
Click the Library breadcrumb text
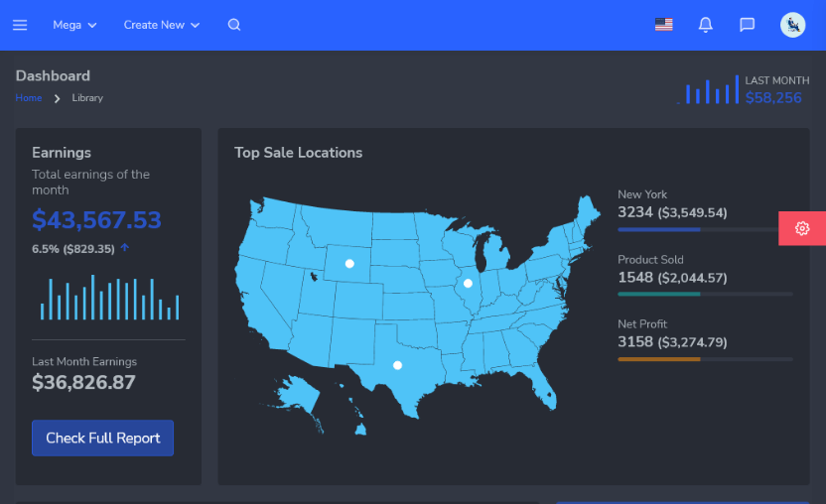coord(87,98)
